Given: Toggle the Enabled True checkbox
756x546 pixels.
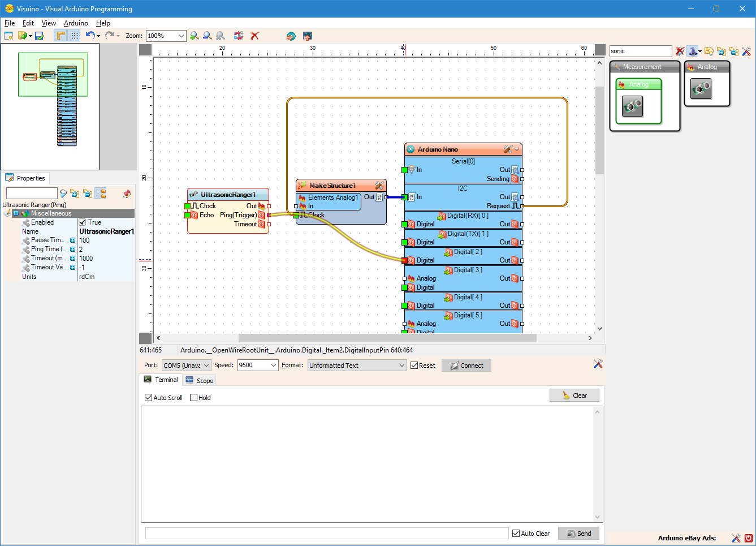Looking at the screenshot, I should (83, 222).
